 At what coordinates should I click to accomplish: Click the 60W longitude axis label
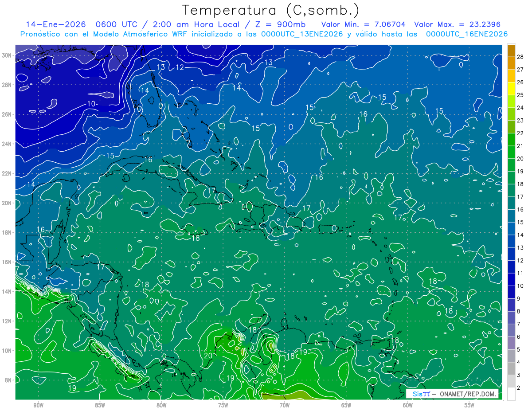point(408,405)
